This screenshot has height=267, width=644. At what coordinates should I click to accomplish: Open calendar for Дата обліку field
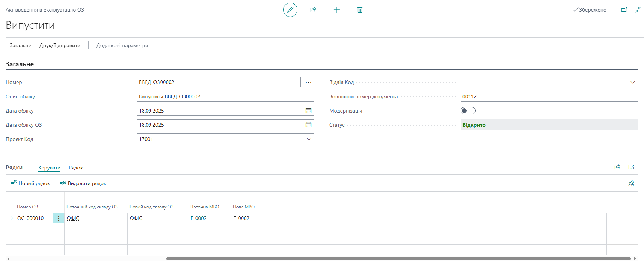click(x=308, y=111)
